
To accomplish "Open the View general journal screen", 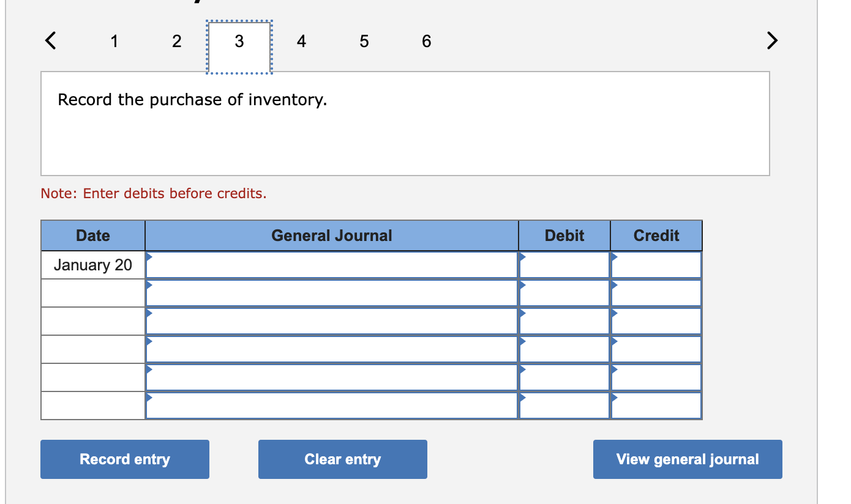I will coord(687,459).
